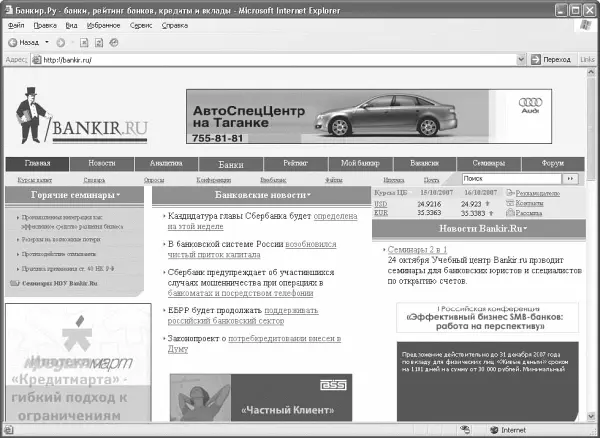The height and width of the screenshot is (438, 600).
Task: Click round toolbar icon right of Refresh
Action: (x=114, y=42)
